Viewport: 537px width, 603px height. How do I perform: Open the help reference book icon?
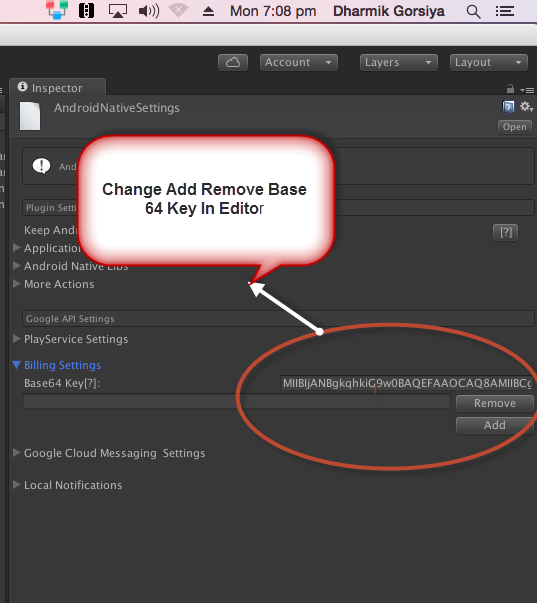[x=508, y=107]
